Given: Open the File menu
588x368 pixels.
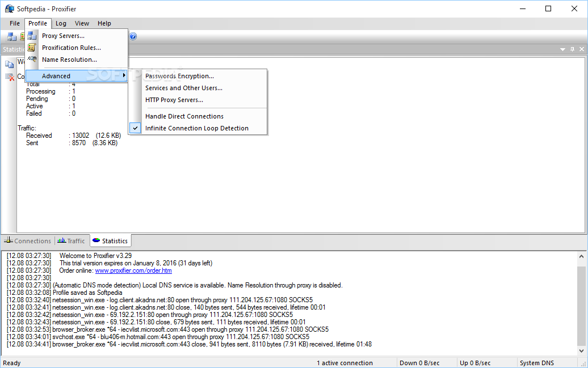Looking at the screenshot, I should (x=15, y=23).
